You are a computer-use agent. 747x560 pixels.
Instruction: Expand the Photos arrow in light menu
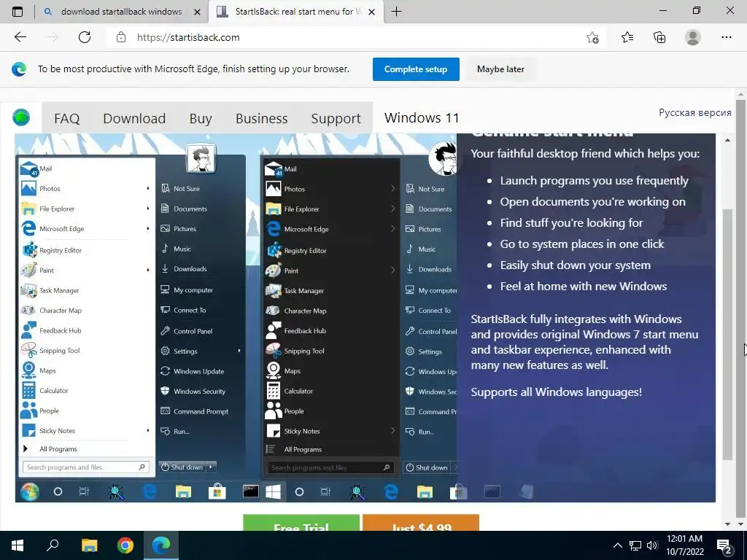(x=148, y=189)
